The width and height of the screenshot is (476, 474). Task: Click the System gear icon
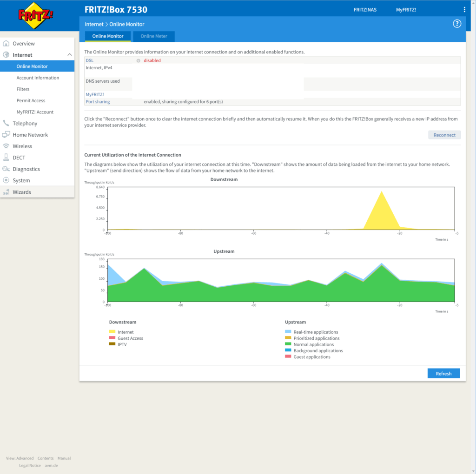[6, 180]
